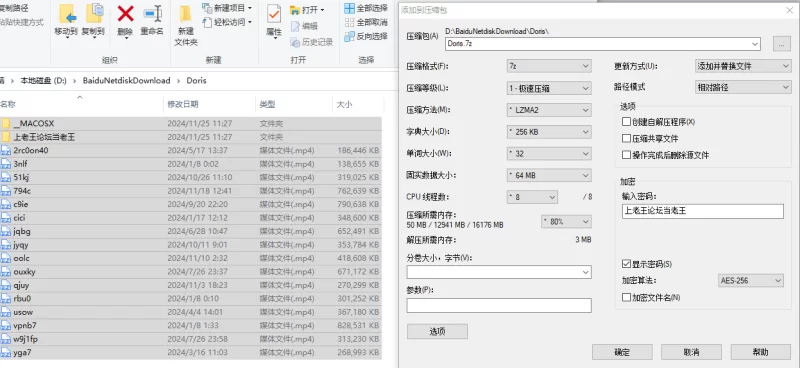Click History (历史记录) in ribbon
This screenshot has height=368, width=800.
pos(312,42)
